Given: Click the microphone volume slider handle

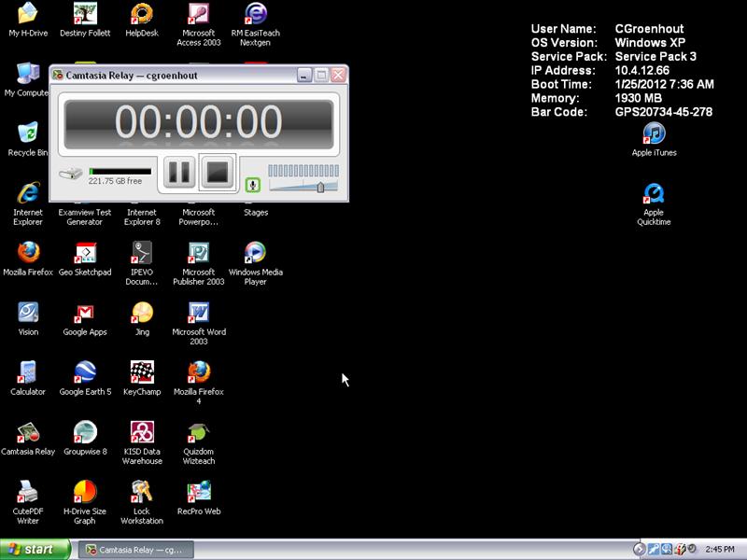Looking at the screenshot, I should [x=320, y=187].
